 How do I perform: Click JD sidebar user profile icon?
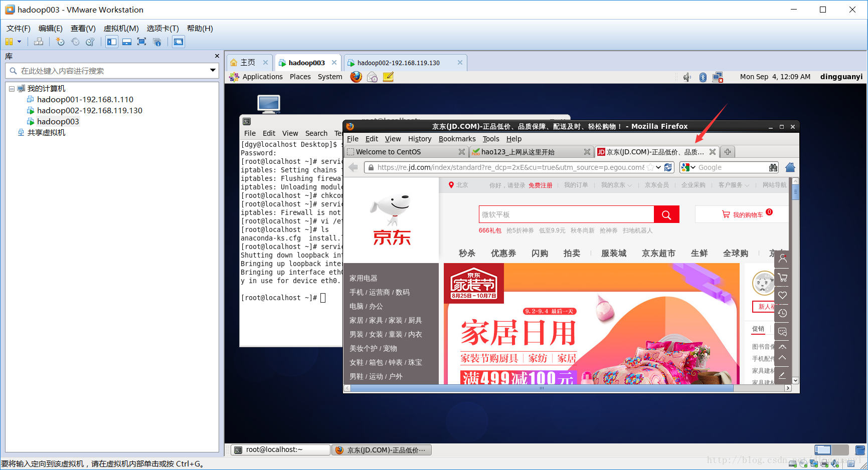pos(783,259)
